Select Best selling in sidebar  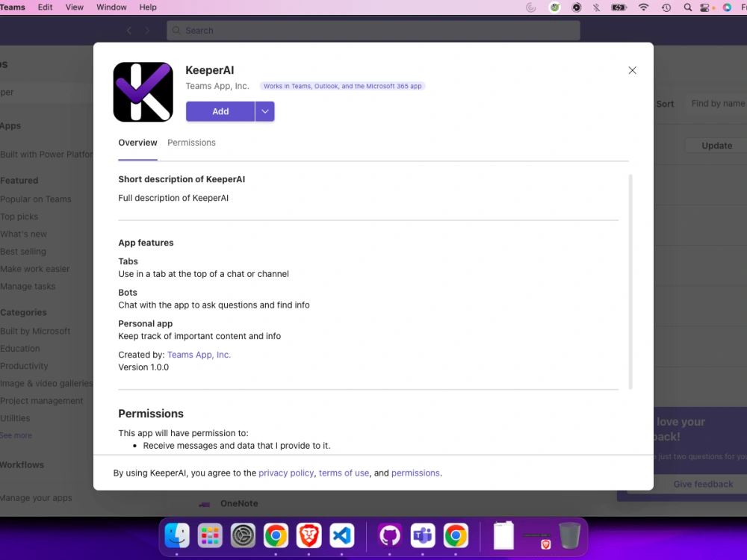tap(23, 252)
